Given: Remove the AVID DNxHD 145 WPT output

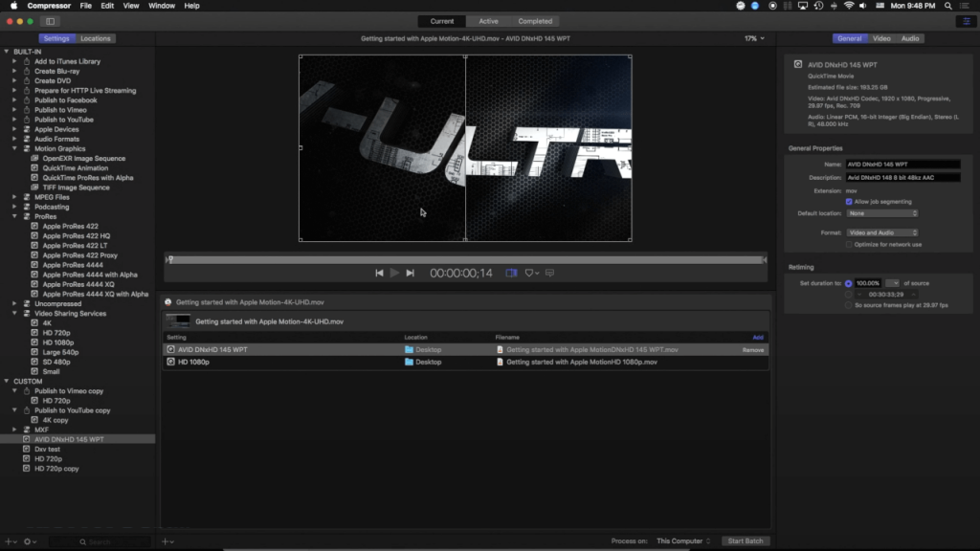Looking at the screenshot, I should (x=752, y=350).
